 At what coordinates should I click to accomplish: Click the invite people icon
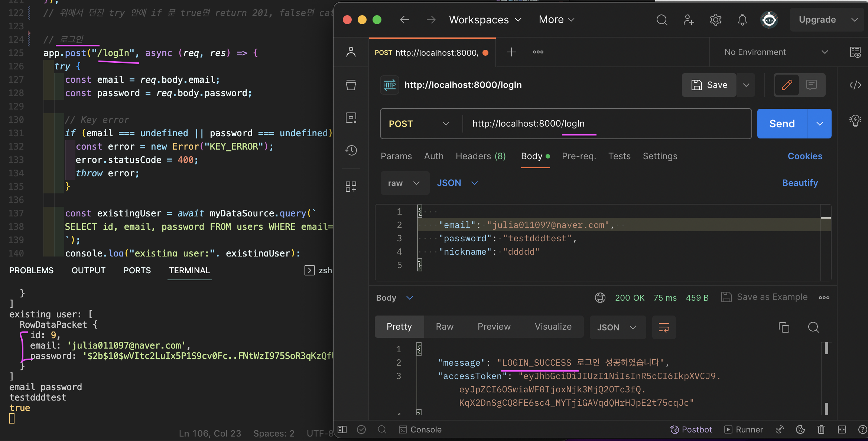(689, 20)
